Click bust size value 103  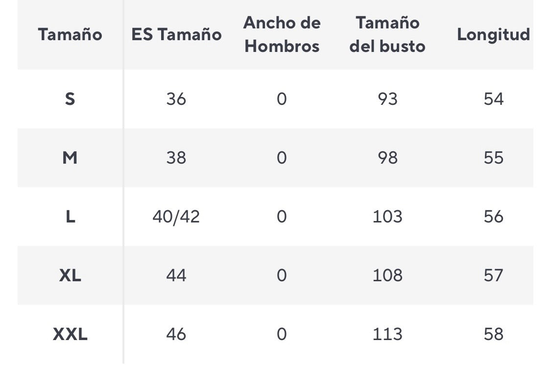point(387,217)
